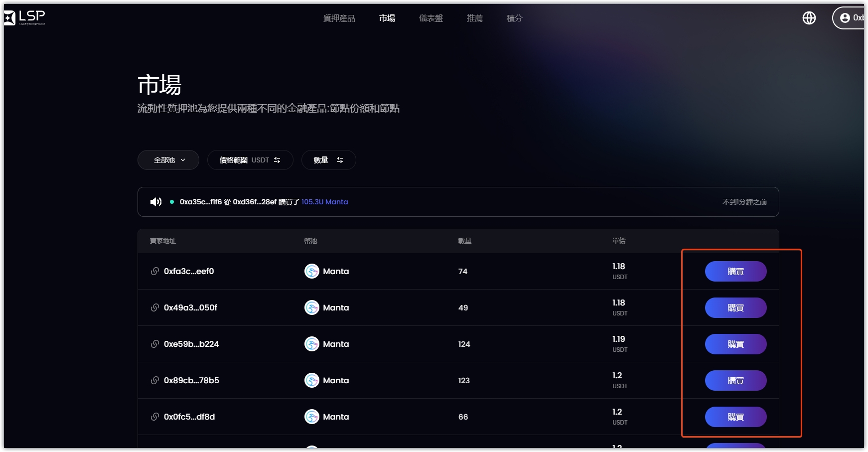Viewport: 868px width, 452px height.
Task: Open the globe language selector
Action: 809,18
